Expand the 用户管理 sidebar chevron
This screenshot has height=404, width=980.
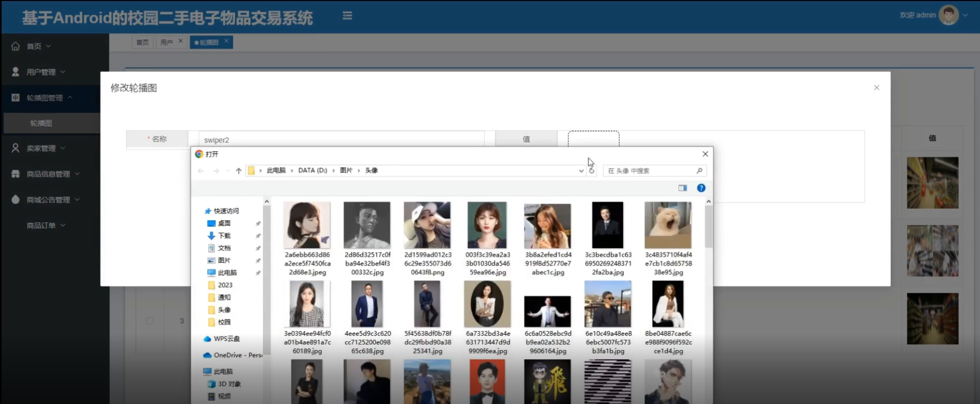coord(63,72)
